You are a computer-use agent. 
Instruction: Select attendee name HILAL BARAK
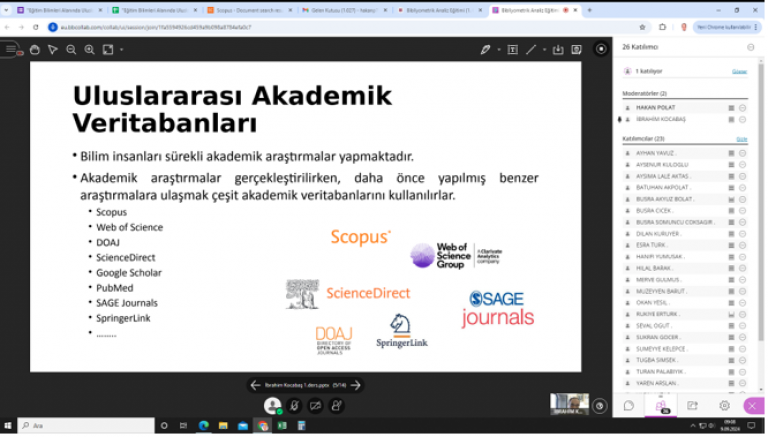(654, 268)
